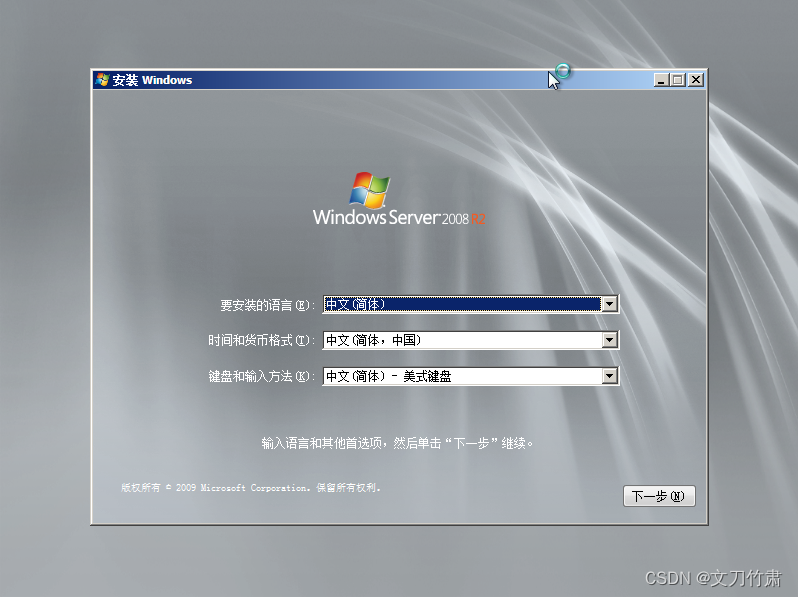The image size is (798, 597).
Task: Click the Windows setup title bar icon
Action: coord(102,80)
